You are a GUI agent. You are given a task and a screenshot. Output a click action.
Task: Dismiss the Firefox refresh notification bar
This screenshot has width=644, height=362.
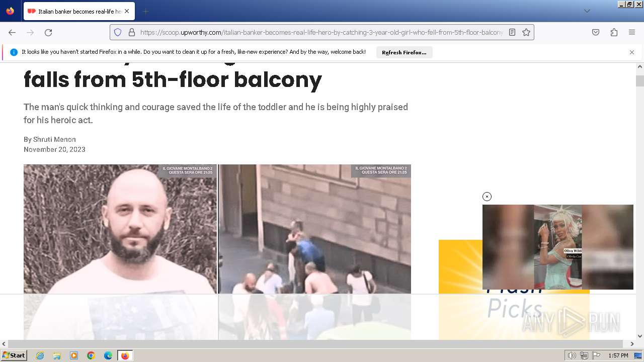[632, 52]
